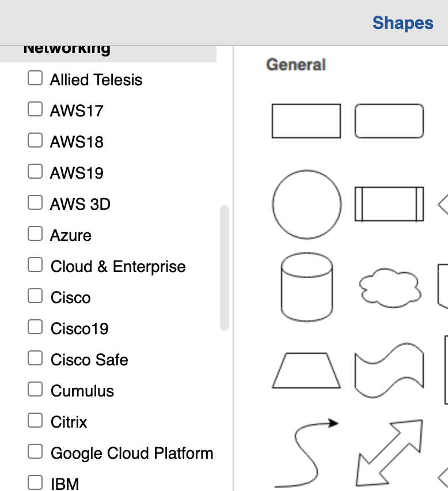
Task: Choose the process shape with double side bars
Action: pyautogui.click(x=389, y=204)
